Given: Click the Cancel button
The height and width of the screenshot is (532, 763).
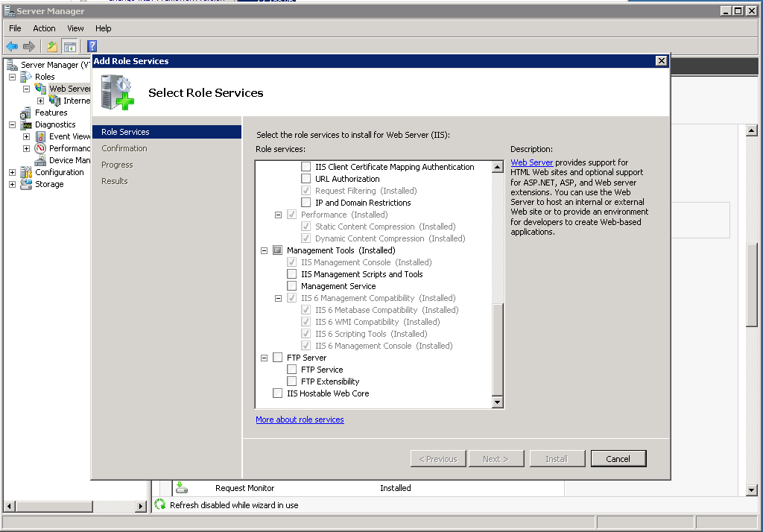Looking at the screenshot, I should tap(618, 458).
